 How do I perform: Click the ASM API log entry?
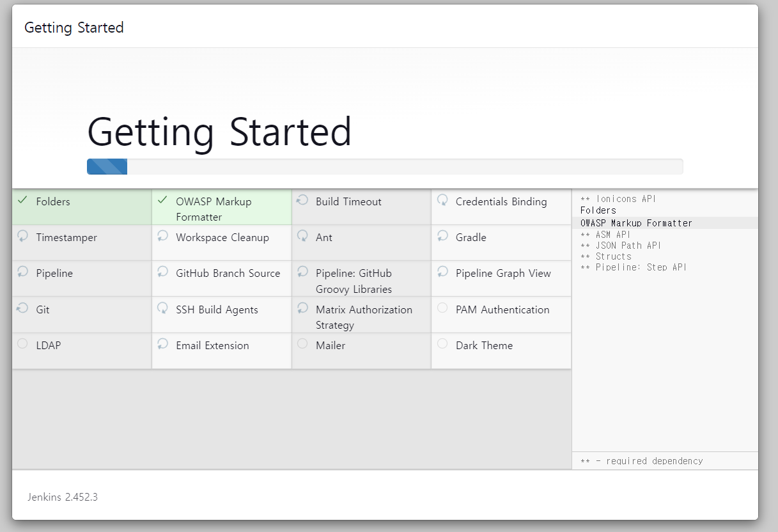click(x=605, y=235)
